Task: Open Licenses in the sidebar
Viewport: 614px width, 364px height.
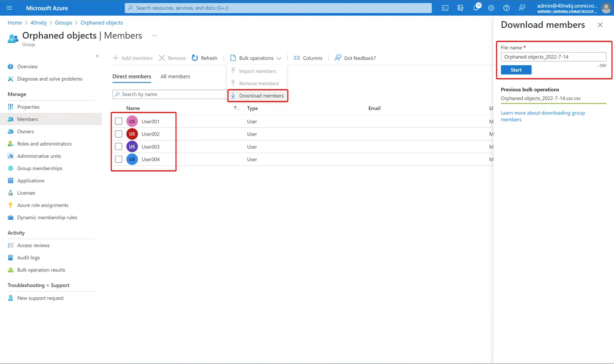Action: [26, 193]
